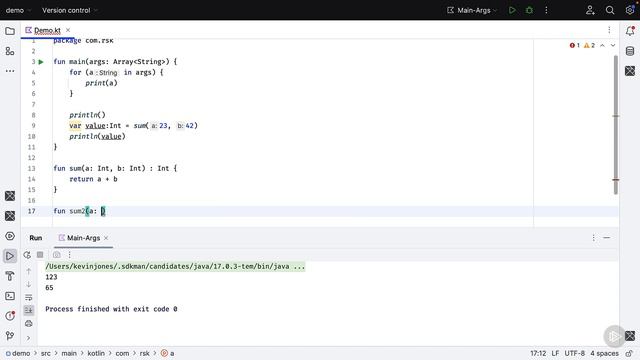Rerun Main-Args using the rerun icon
The height and width of the screenshot is (360, 640).
(x=27, y=255)
